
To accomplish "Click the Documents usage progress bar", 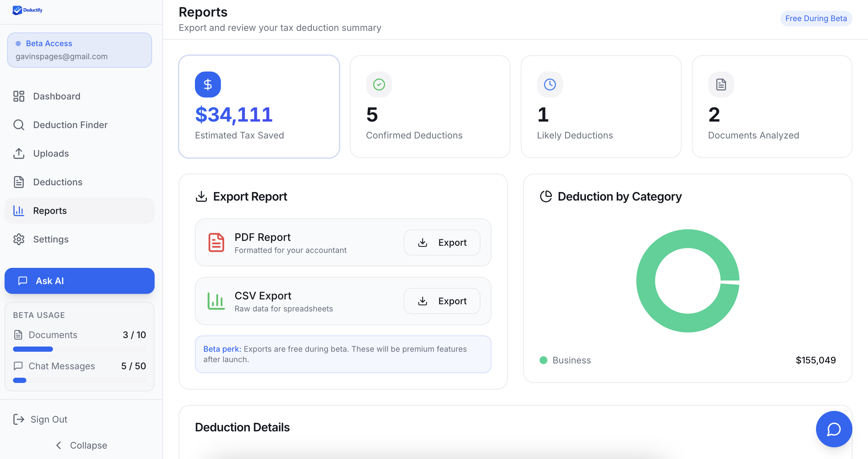I will pos(79,349).
